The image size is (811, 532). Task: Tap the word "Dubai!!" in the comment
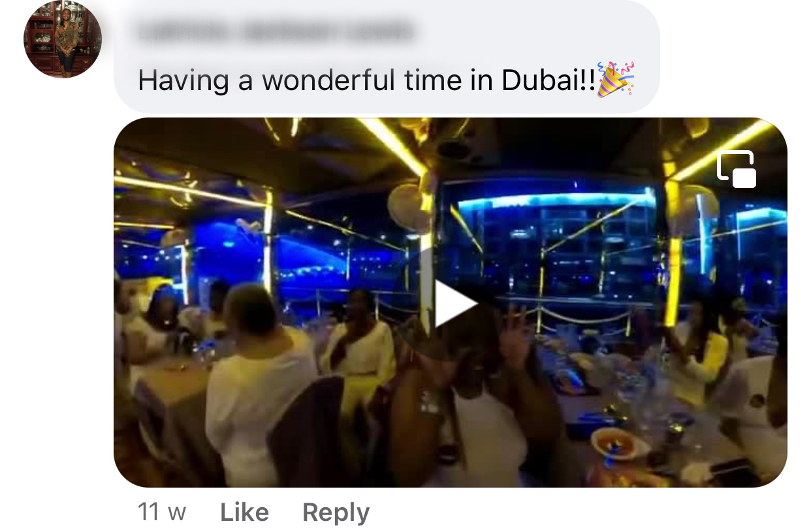(549, 80)
